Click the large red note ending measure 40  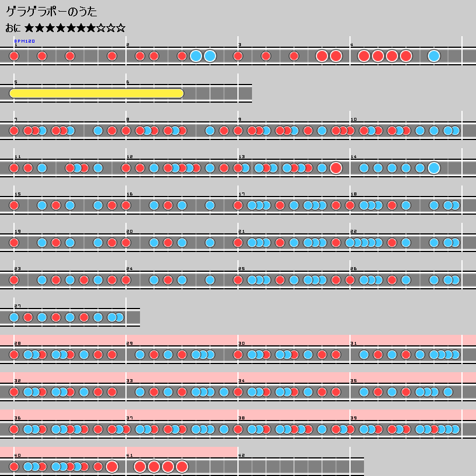(x=112, y=467)
